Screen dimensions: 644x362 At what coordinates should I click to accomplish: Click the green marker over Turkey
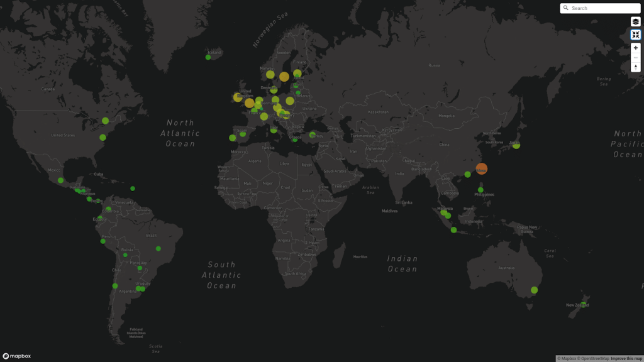pos(313,134)
